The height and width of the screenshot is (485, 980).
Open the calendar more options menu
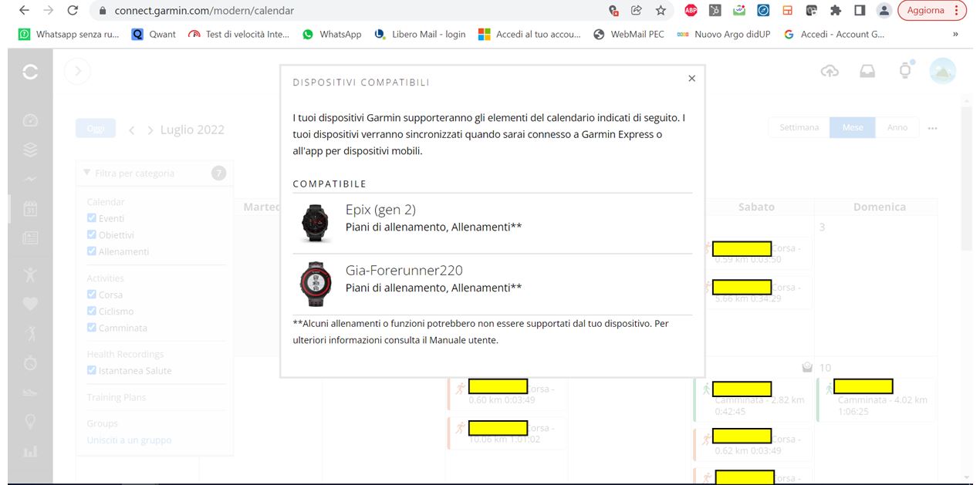tap(933, 128)
